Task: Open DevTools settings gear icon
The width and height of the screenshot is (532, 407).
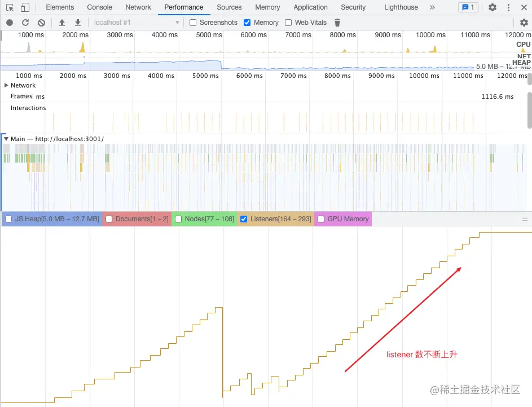Action: (x=493, y=7)
